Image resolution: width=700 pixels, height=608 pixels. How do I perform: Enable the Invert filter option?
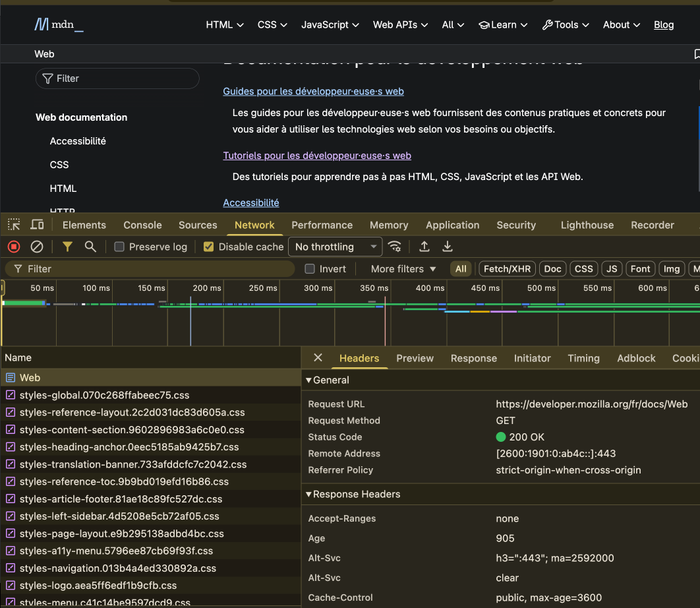309,268
